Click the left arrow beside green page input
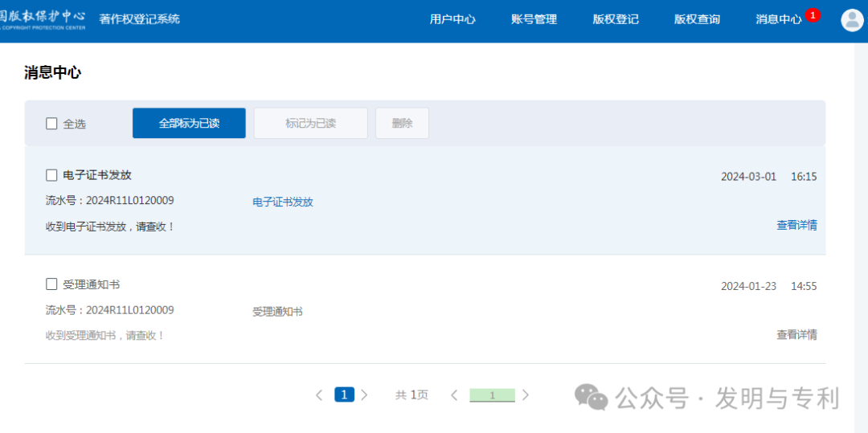 454,395
